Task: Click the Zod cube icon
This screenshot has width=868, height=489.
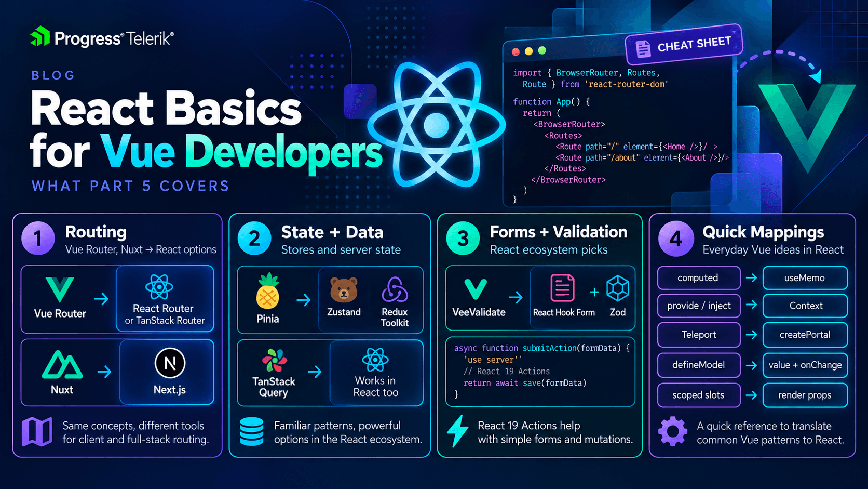Action: pyautogui.click(x=618, y=288)
